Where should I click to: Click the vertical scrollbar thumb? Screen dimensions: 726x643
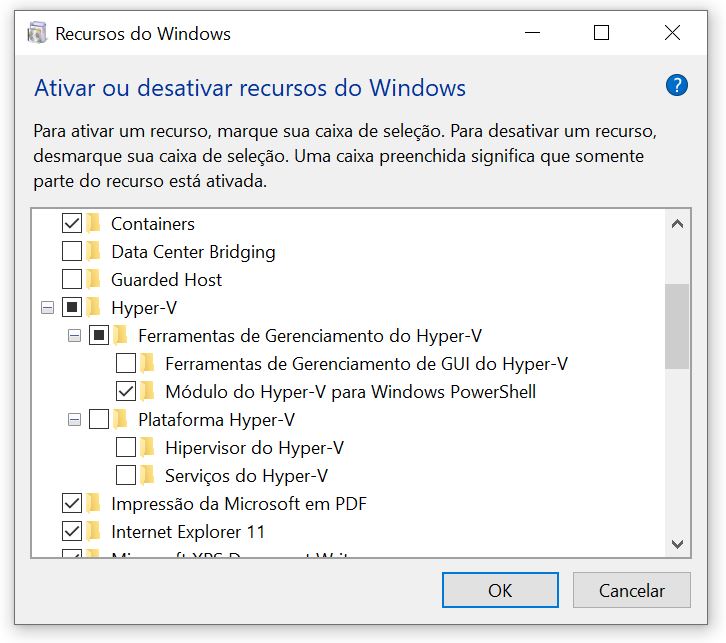(x=677, y=326)
